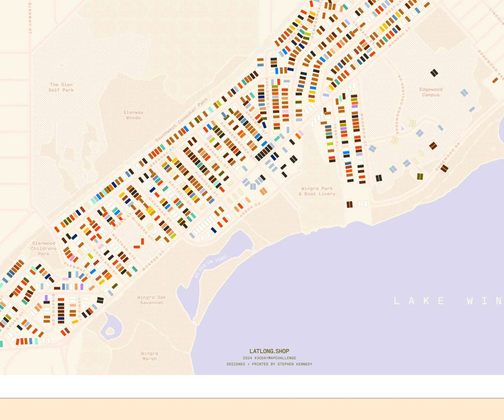The width and height of the screenshot is (504, 420).
Task: Select the Glenwood Childrens Park label
Action: [44, 248]
